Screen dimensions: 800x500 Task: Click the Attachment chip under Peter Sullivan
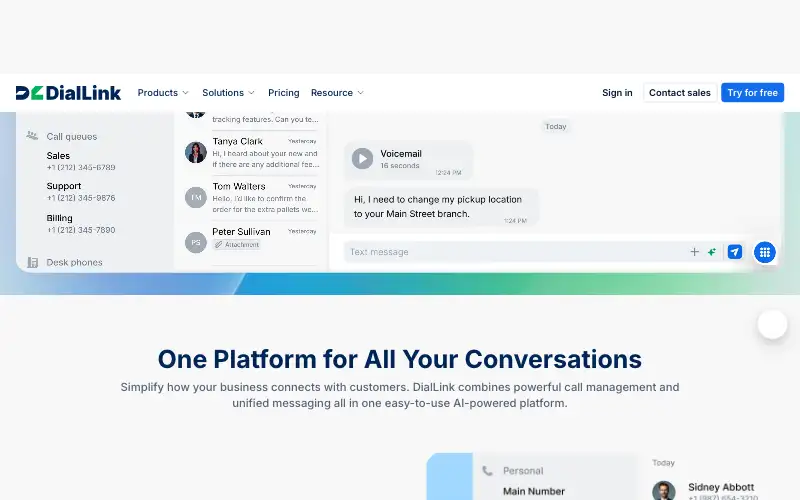pos(237,245)
